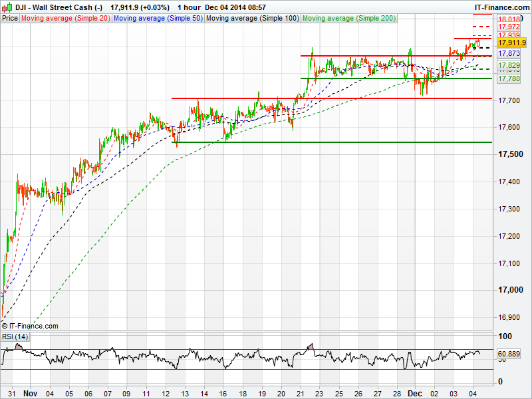Click the DJI - Wall Street Cash title
Screen dimensions: 532x399
tap(59, 7)
